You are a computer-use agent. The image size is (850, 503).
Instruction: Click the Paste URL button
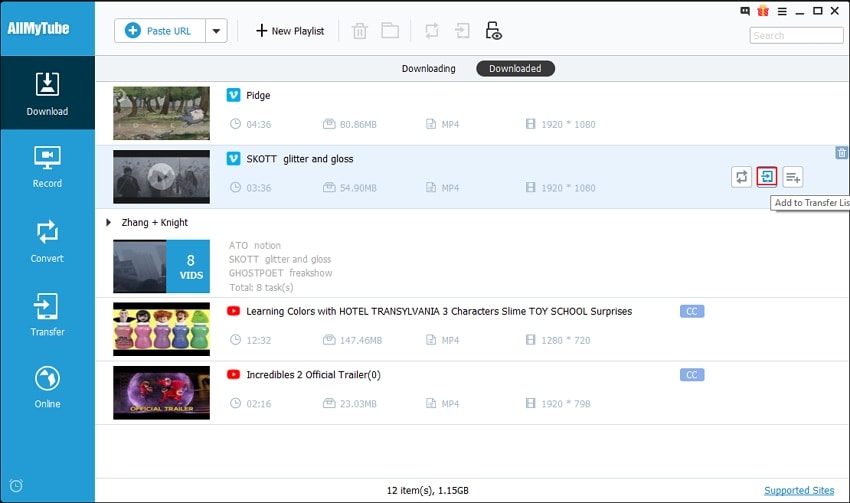160,31
